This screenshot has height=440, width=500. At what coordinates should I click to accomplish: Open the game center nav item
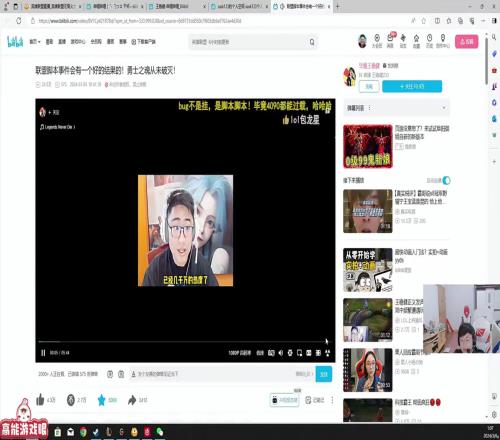click(78, 42)
